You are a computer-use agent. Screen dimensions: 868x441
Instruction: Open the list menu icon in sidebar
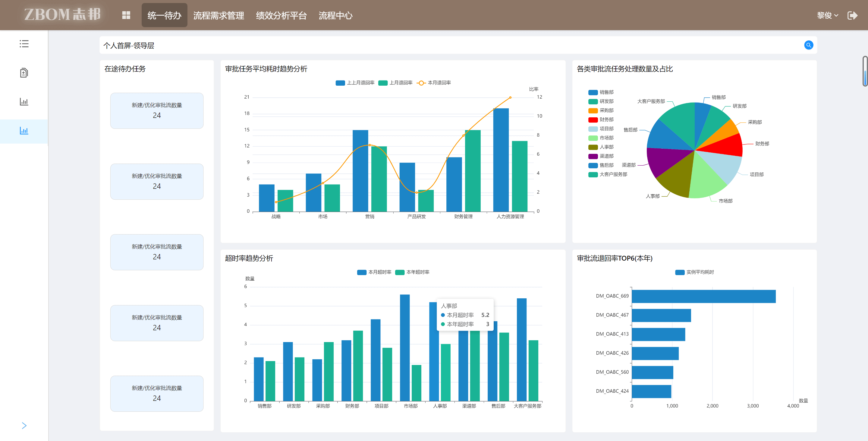24,44
